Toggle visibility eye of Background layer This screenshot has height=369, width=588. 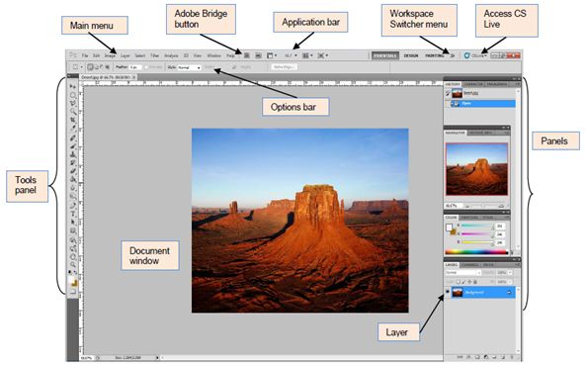[x=448, y=292]
